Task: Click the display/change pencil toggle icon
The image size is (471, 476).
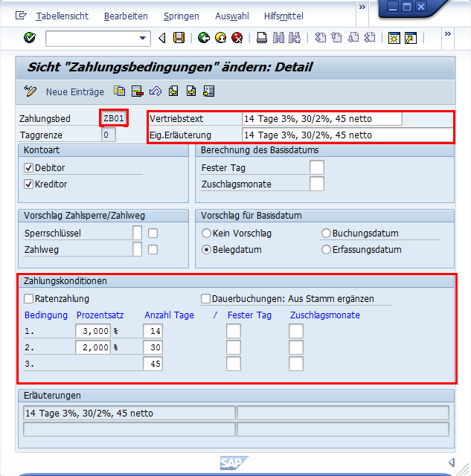Action: point(30,91)
